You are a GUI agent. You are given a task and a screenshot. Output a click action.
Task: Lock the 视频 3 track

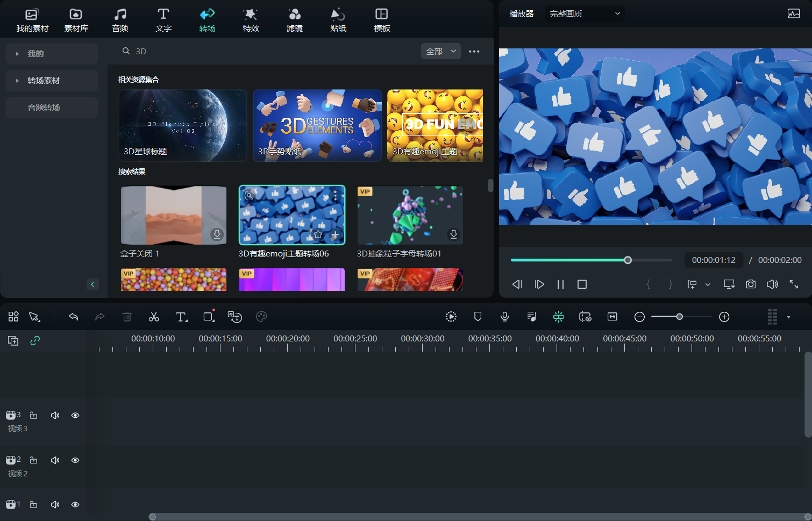tap(33, 415)
